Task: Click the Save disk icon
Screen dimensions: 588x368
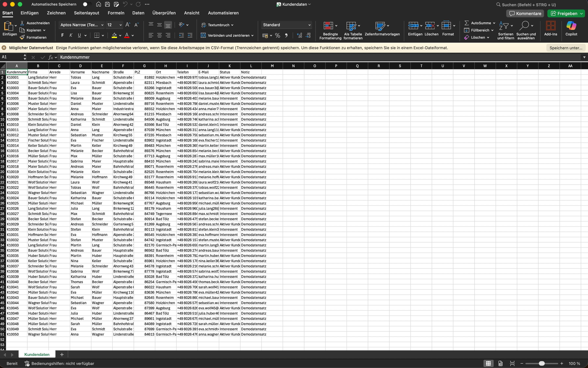Action: [x=107, y=4]
